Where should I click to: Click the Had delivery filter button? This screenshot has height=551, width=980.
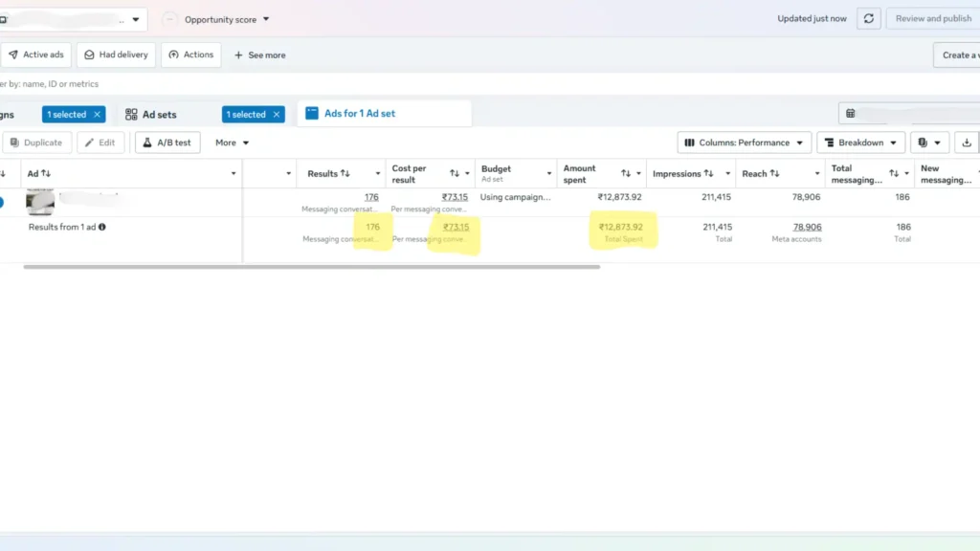pos(116,55)
